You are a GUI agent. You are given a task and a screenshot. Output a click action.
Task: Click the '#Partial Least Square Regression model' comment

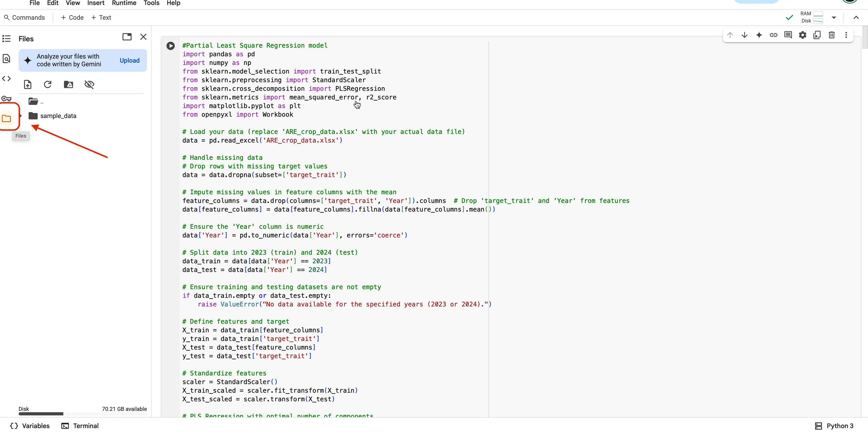tap(255, 46)
